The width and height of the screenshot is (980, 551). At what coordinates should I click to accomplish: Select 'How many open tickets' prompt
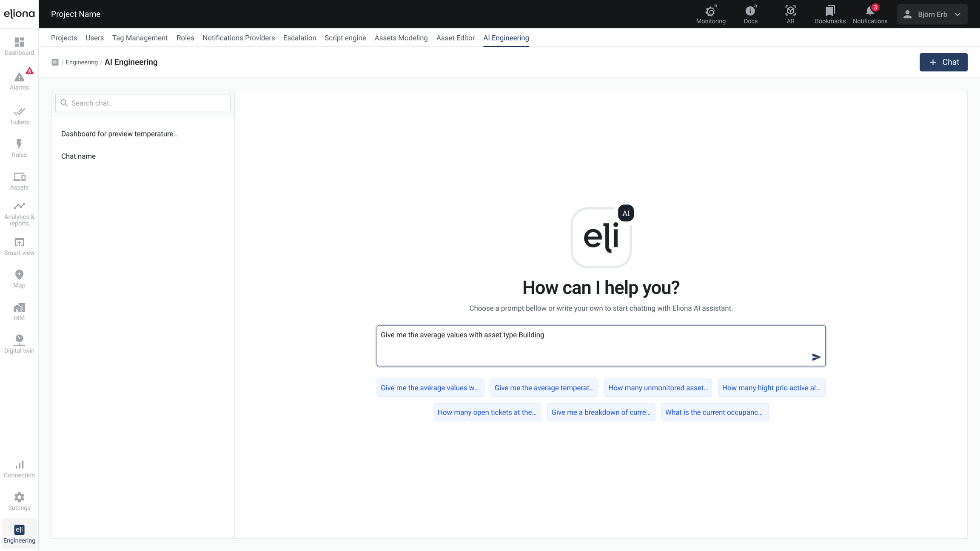(487, 412)
